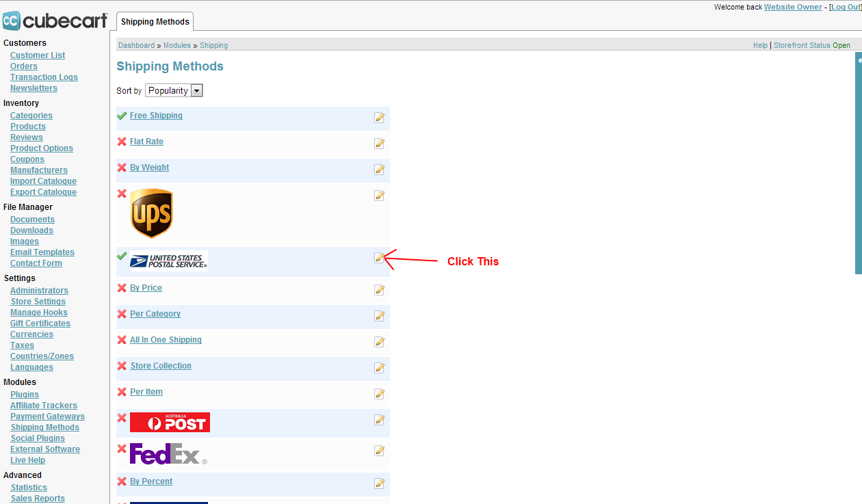862x504 pixels.
Task: Edit the By Weight shipping method
Action: coord(379,170)
